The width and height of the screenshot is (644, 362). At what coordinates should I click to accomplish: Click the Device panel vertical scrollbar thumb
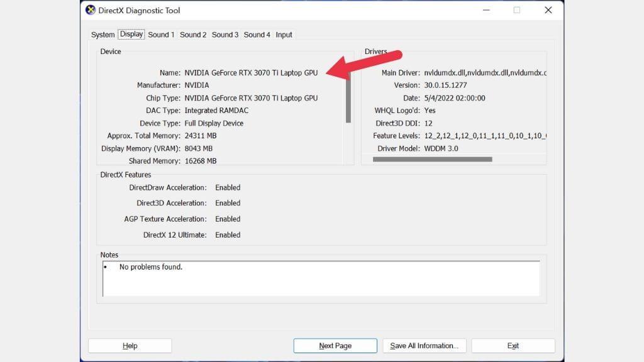click(348, 97)
